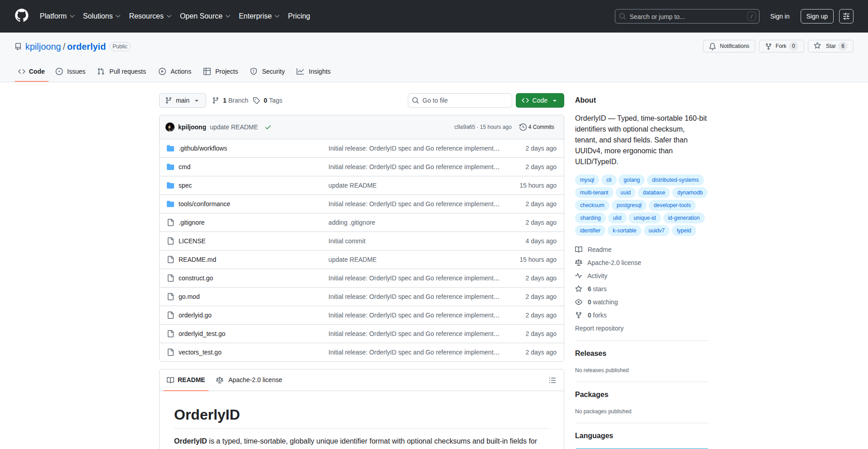The width and height of the screenshot is (868, 449).
Task: Open the Readme link in About sidebar
Action: (x=593, y=250)
